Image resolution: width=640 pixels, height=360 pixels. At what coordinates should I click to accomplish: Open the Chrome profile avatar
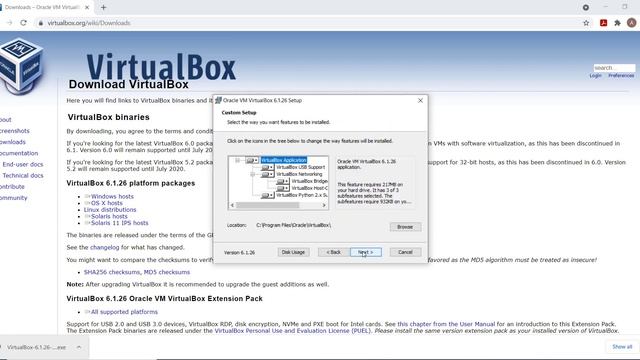pos(631,23)
